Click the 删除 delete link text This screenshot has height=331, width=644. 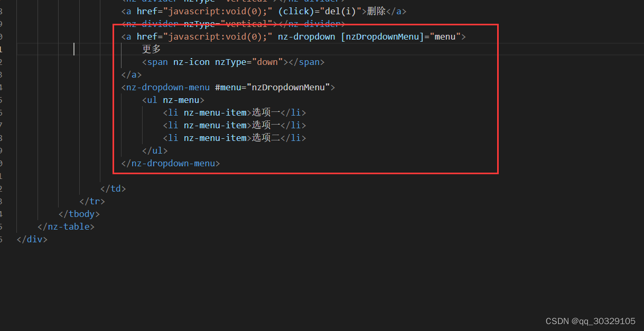(x=377, y=11)
